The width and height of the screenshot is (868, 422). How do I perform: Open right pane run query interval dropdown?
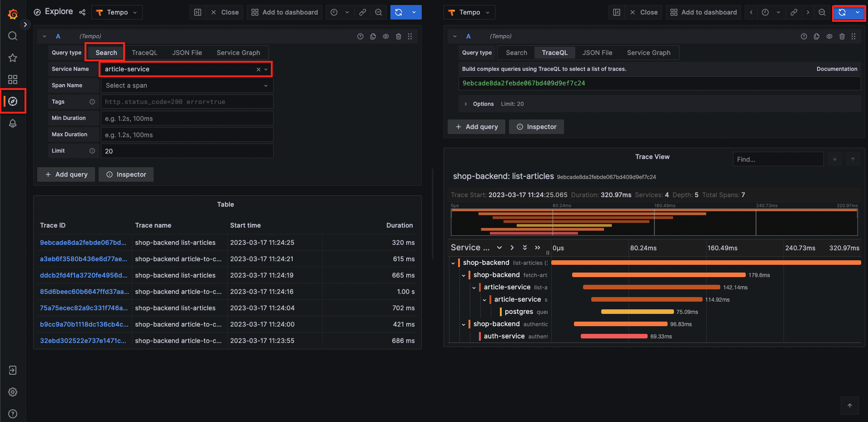858,12
